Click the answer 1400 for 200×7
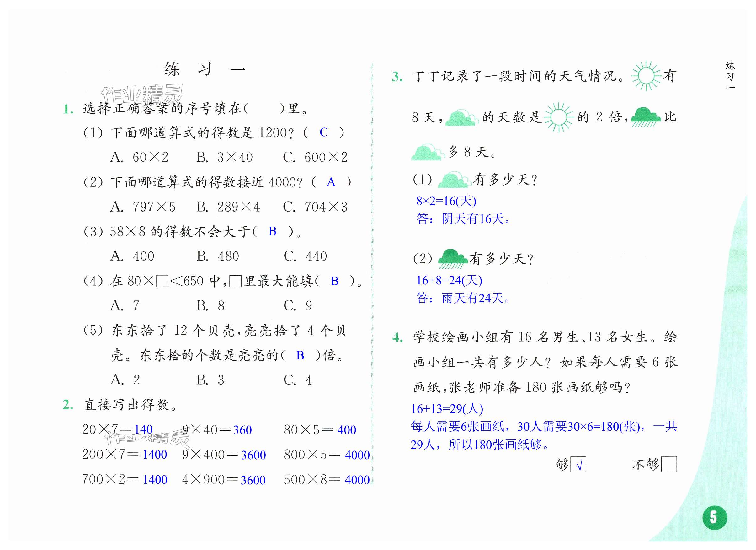Viewport: 756px width, 550px height. 155,455
